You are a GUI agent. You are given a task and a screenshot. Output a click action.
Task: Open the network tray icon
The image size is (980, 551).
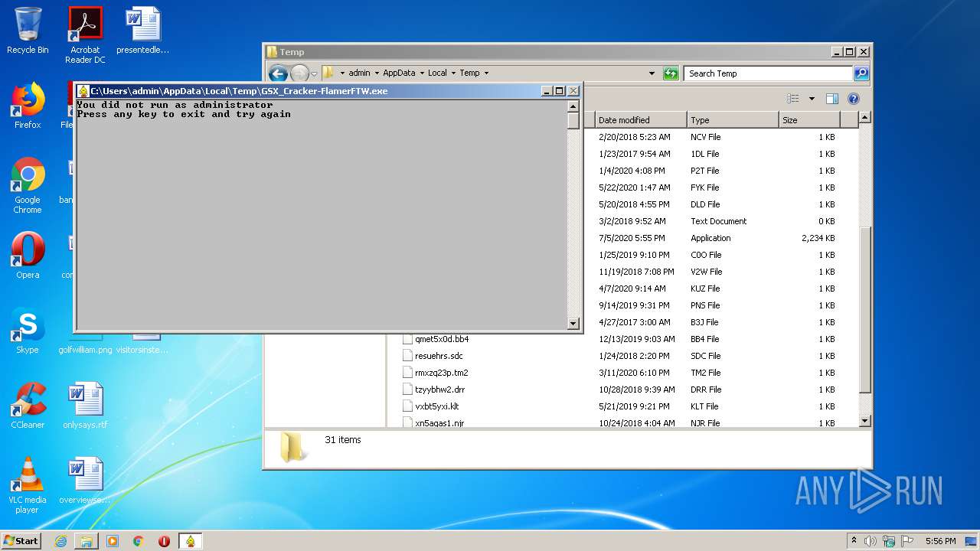point(889,541)
